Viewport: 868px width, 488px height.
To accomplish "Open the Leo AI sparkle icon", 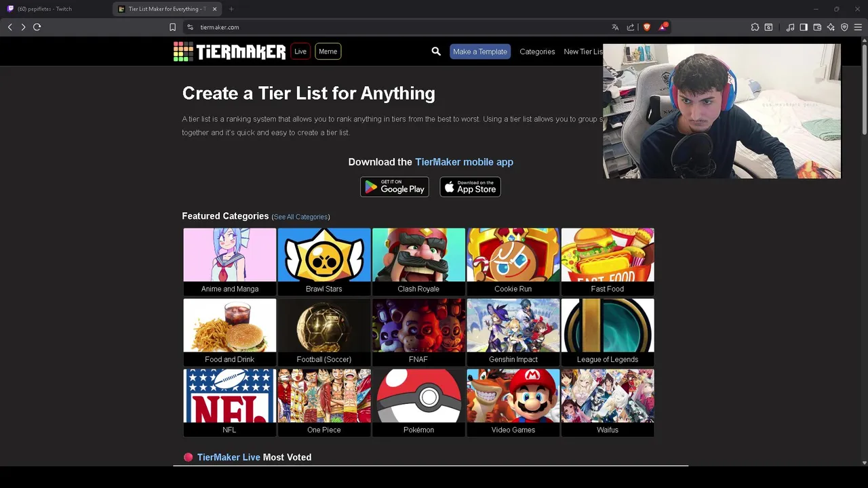I will click(x=831, y=27).
